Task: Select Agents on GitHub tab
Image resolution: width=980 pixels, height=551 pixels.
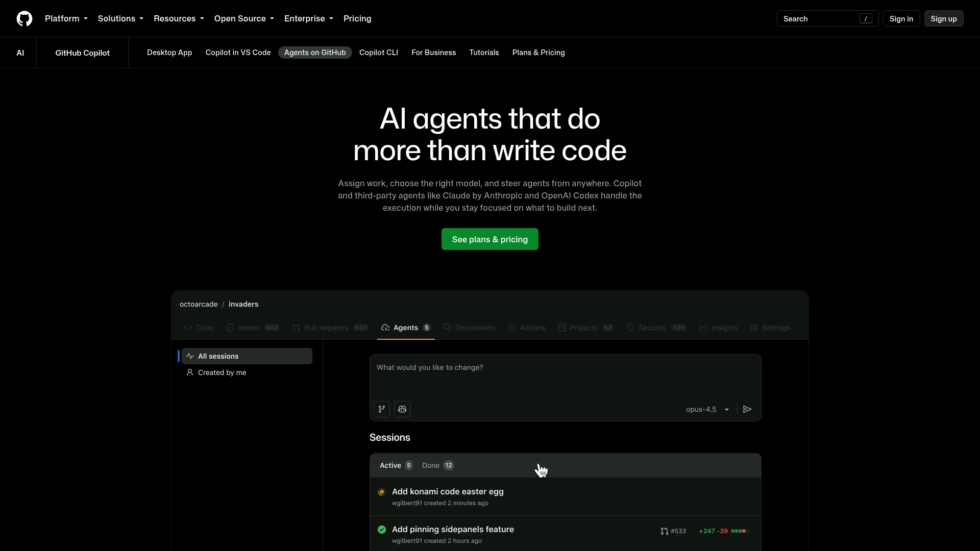Action: [315, 53]
